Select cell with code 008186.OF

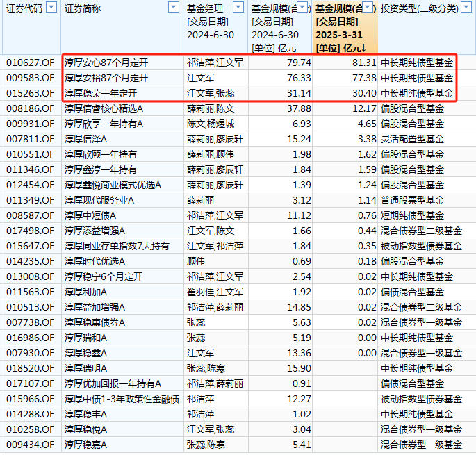[32, 108]
